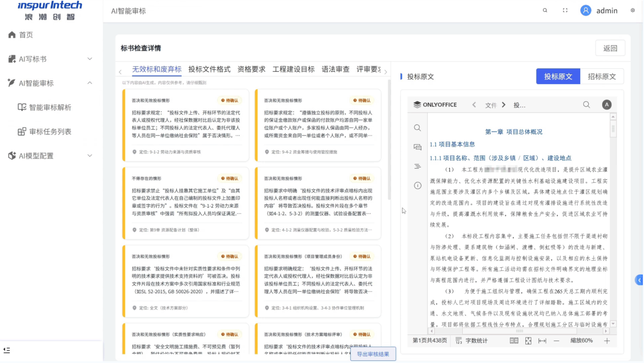Screen dimensions: 644x363
Task: Open the search icon in ONLYOFFICE left sidebar
Action: (x=417, y=128)
